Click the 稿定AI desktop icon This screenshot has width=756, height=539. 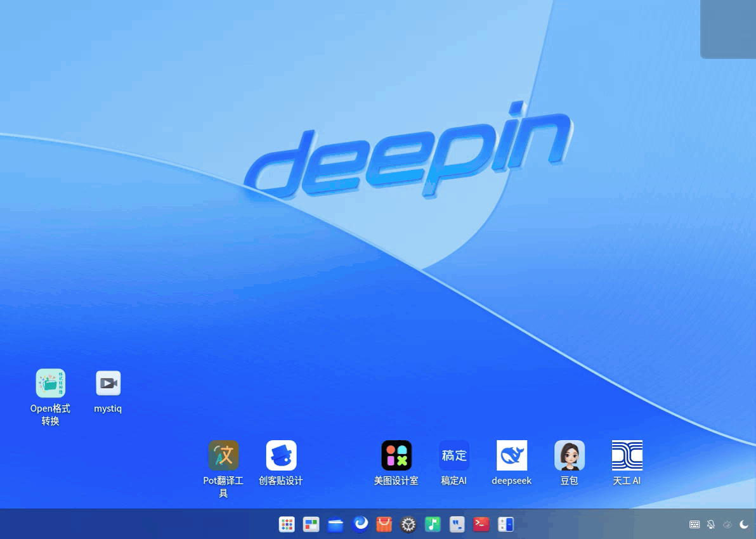point(454,455)
